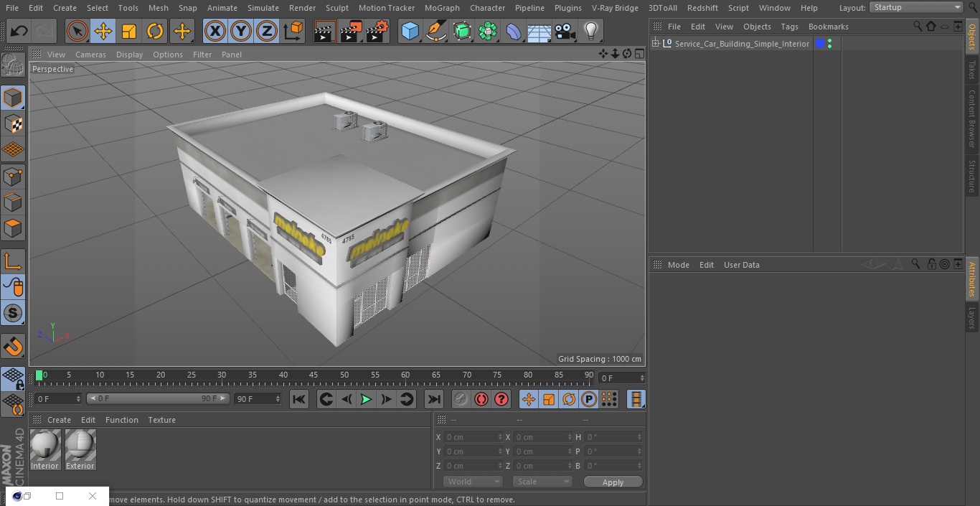The width and height of the screenshot is (980, 506).
Task: Open the Bend deformer icon
Action: point(514,31)
